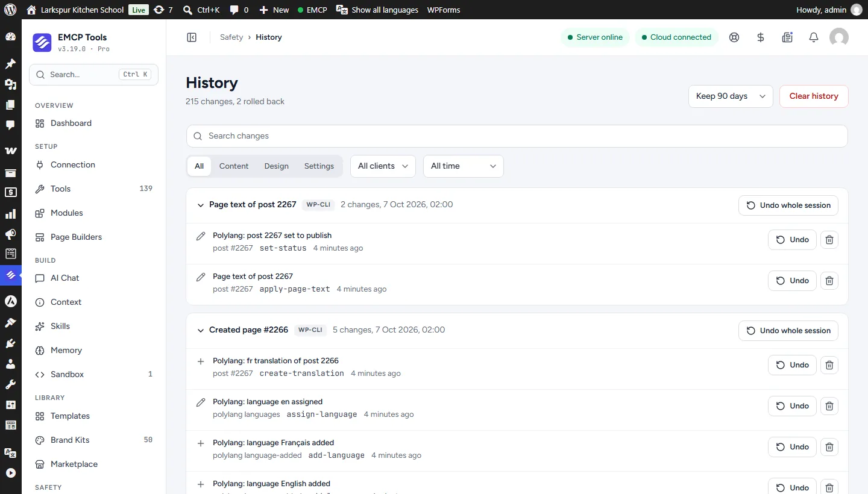Screen dimensions: 868x494
Task: Open the user avatar in EMCP header
Action: tap(839, 37)
